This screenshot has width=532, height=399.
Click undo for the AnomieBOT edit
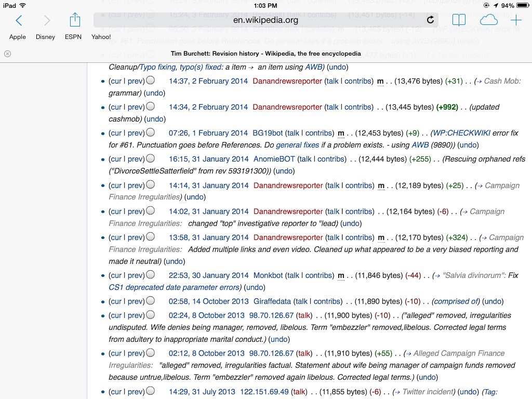pyautogui.click(x=284, y=170)
